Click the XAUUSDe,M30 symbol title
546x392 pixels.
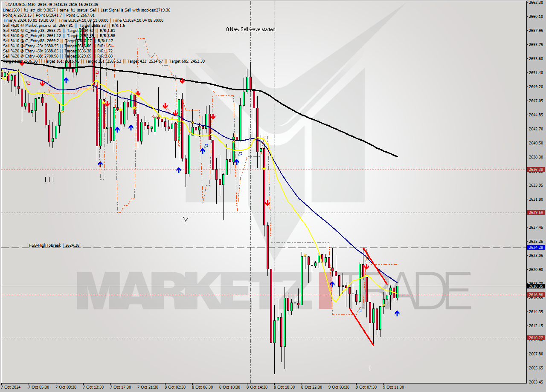pos(22,4)
